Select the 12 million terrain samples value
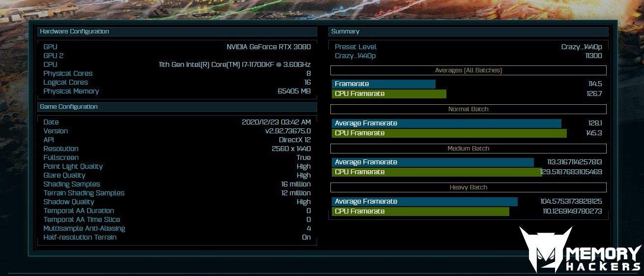This screenshot has height=276, width=644. coord(296,193)
